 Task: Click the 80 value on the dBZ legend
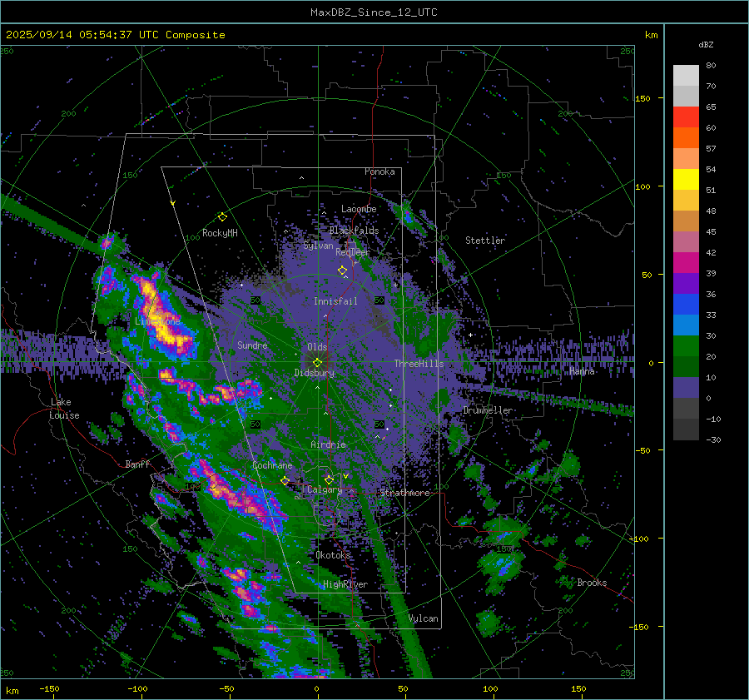(x=711, y=66)
